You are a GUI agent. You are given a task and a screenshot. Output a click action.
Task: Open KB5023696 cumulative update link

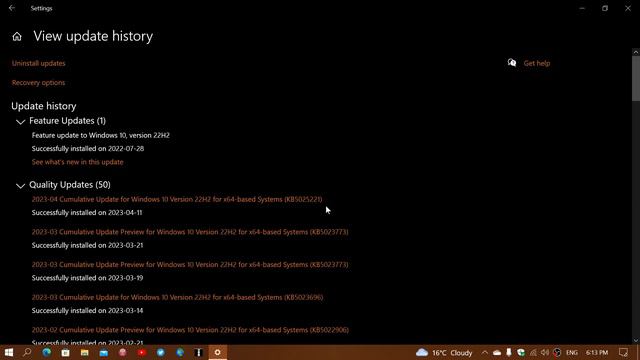(178, 297)
